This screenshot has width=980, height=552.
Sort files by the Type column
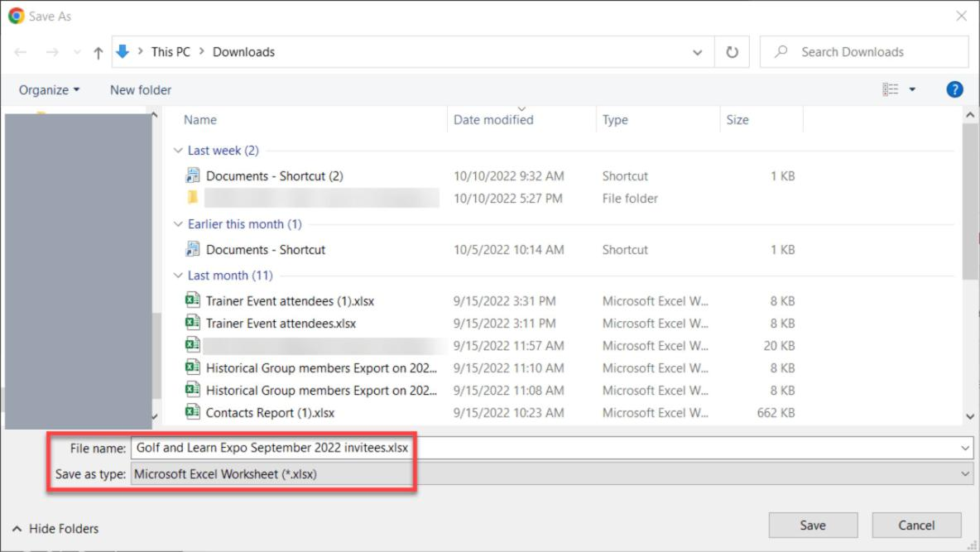pyautogui.click(x=615, y=119)
